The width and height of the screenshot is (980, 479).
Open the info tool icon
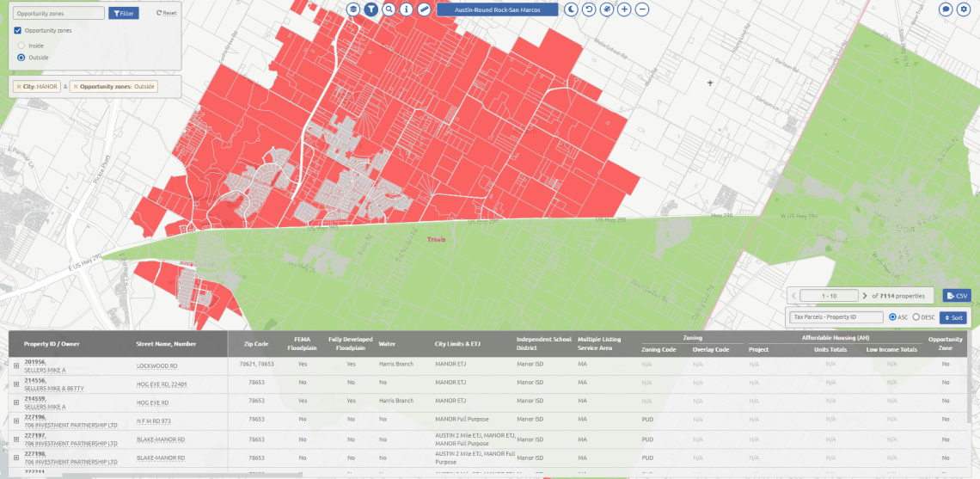(x=407, y=9)
